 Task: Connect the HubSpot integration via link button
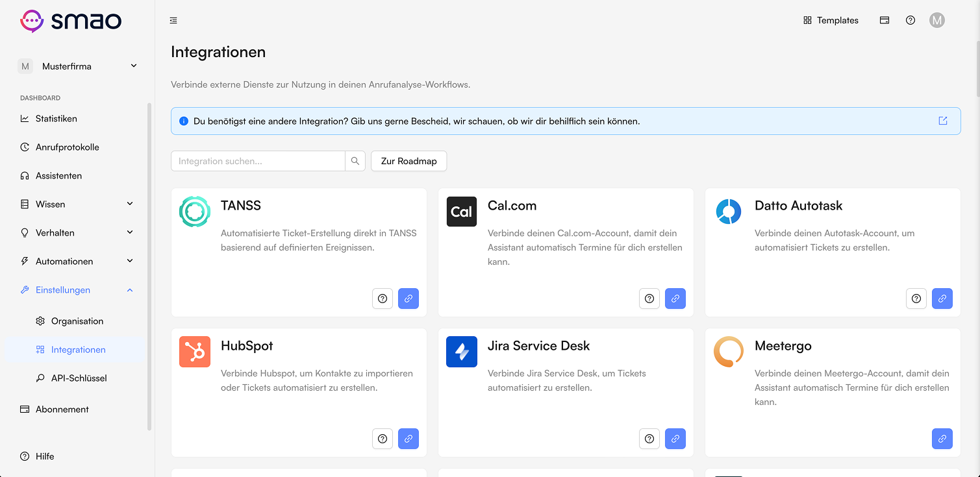[x=408, y=439]
